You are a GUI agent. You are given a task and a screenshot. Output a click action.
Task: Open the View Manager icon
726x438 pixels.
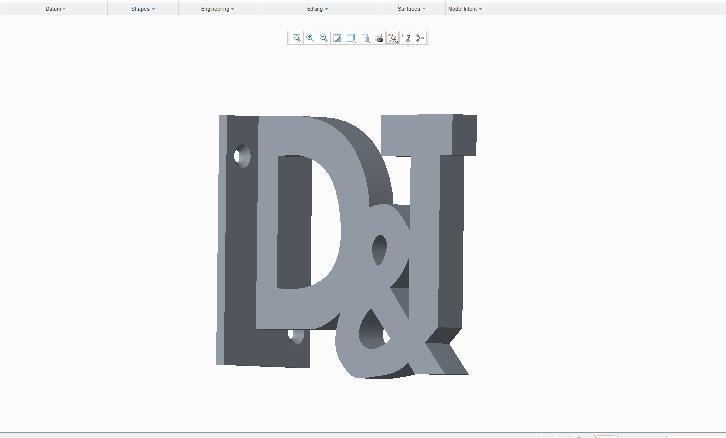pos(379,38)
